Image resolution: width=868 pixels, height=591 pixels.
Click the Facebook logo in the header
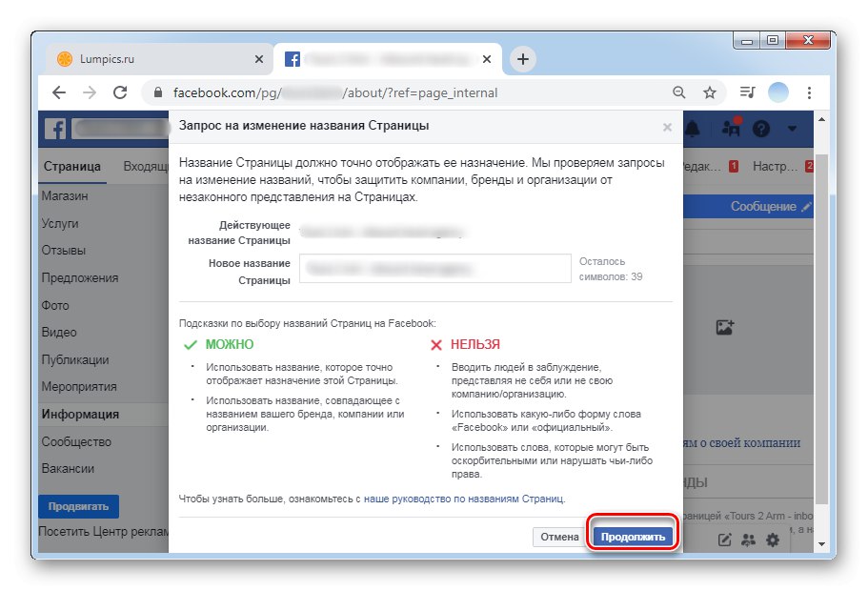coord(55,129)
